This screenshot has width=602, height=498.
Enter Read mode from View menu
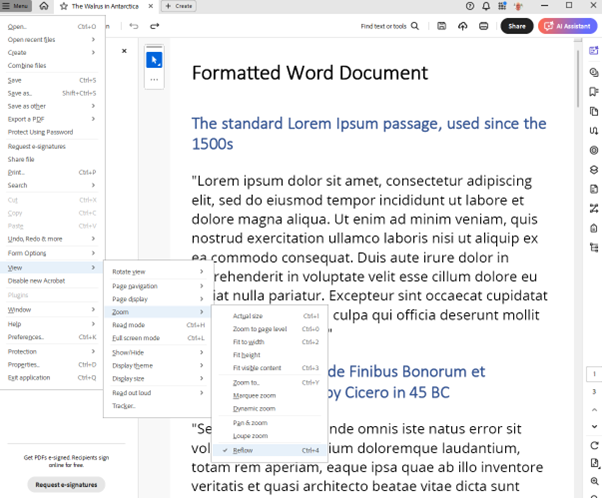[x=158, y=325]
